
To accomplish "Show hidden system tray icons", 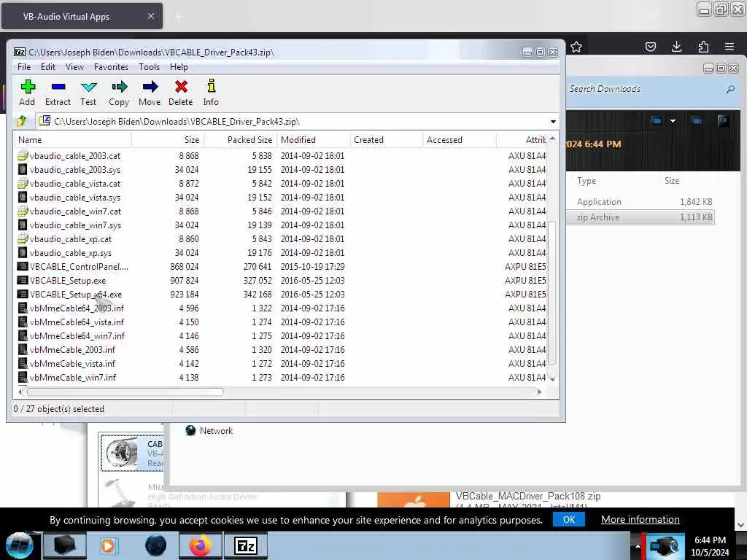I will 638,546.
